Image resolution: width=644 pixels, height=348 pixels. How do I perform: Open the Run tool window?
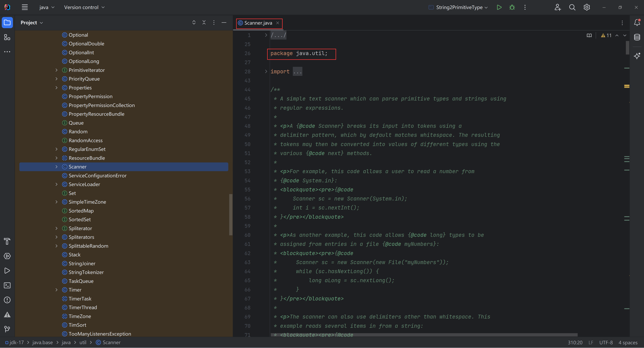pos(7,271)
